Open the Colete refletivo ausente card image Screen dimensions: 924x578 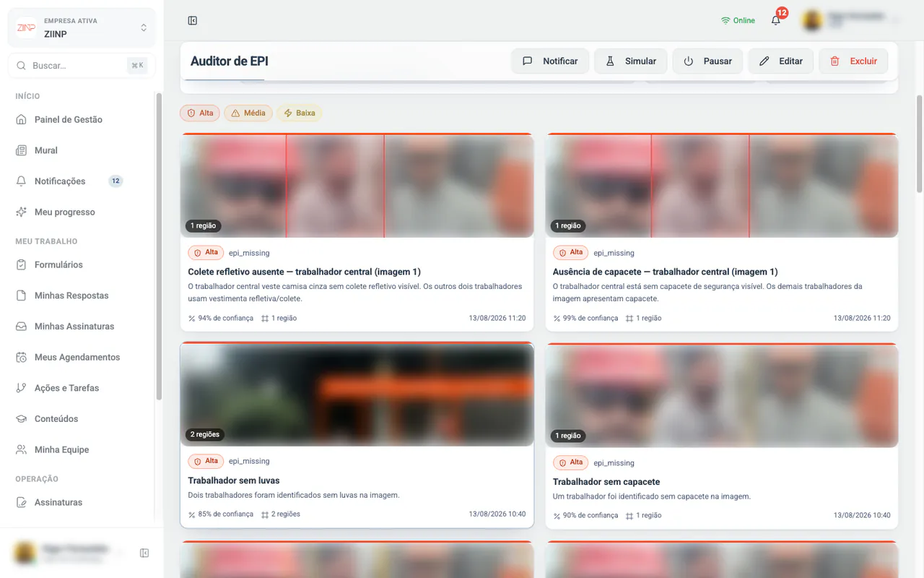(x=357, y=186)
